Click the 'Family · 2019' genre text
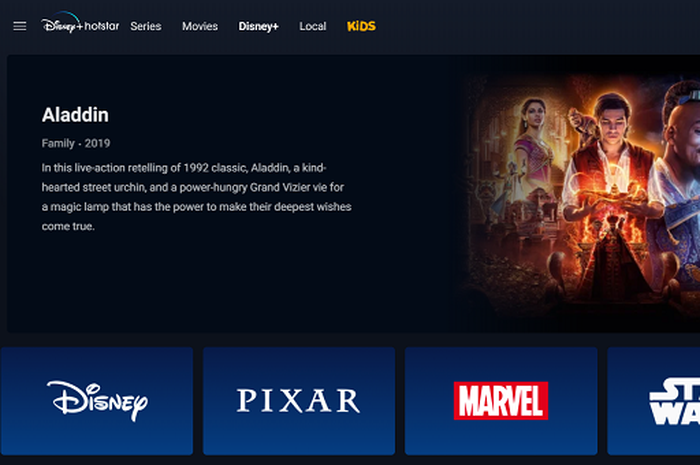 pos(76,143)
